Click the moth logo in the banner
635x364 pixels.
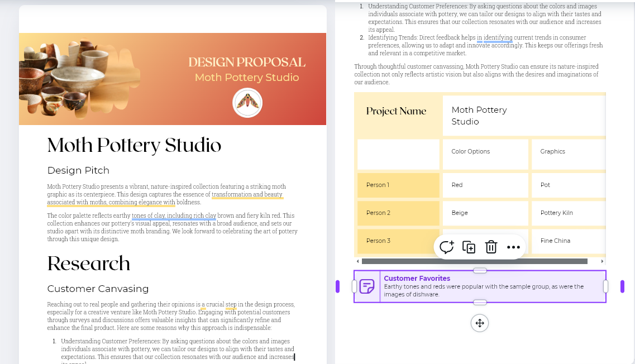[247, 103]
